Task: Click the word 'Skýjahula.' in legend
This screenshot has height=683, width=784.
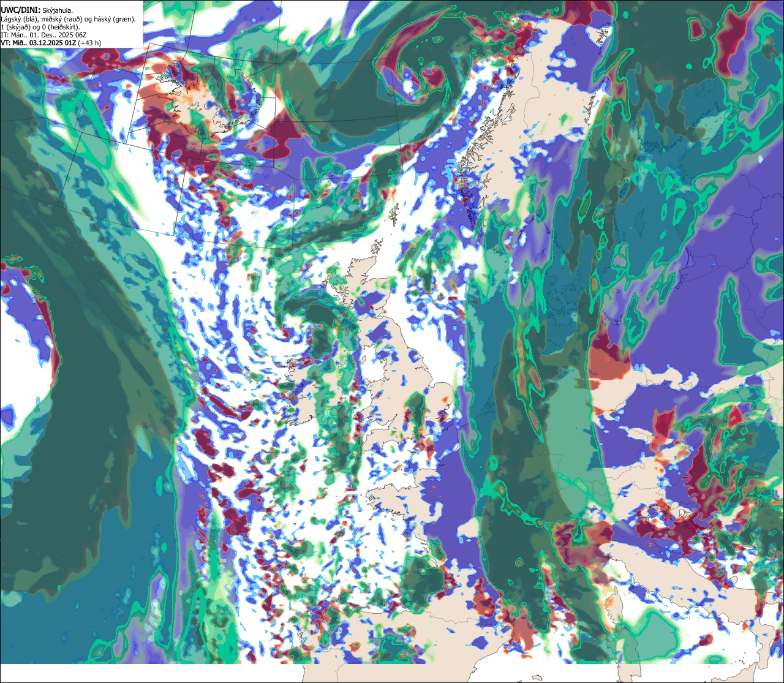Action: pos(58,10)
